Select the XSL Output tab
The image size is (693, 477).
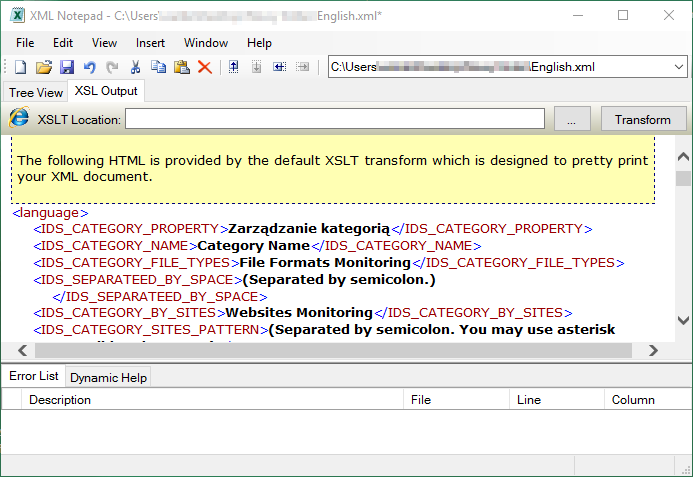[x=106, y=91]
